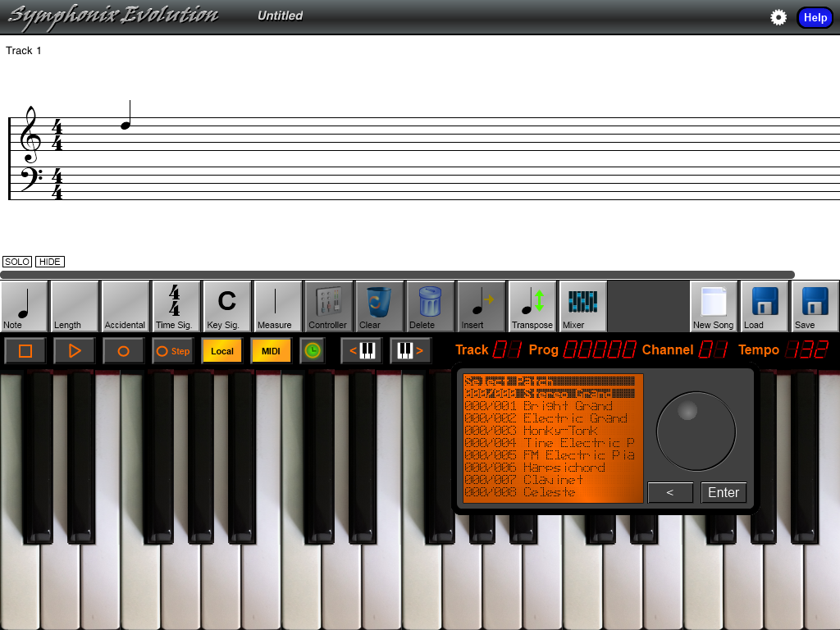Load a song file

pos(764,307)
